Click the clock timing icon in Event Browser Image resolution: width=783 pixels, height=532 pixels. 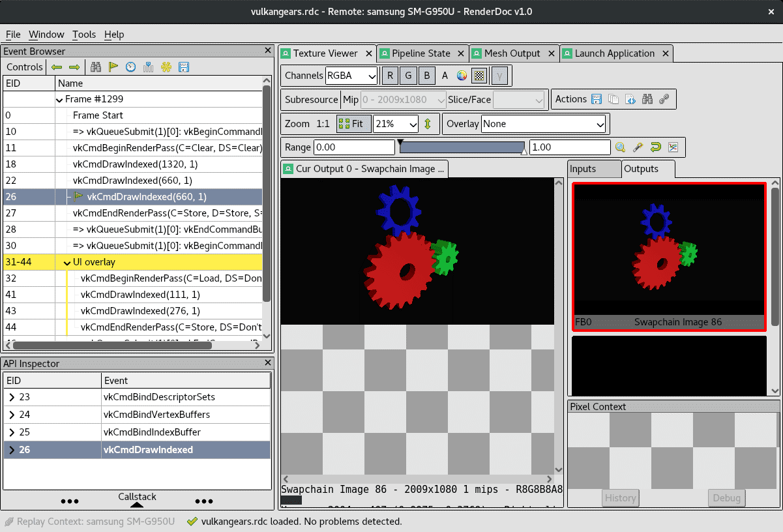(131, 67)
